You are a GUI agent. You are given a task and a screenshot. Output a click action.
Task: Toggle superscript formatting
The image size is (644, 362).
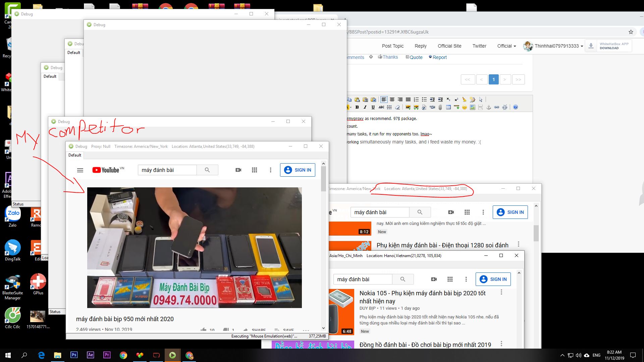tap(456, 100)
